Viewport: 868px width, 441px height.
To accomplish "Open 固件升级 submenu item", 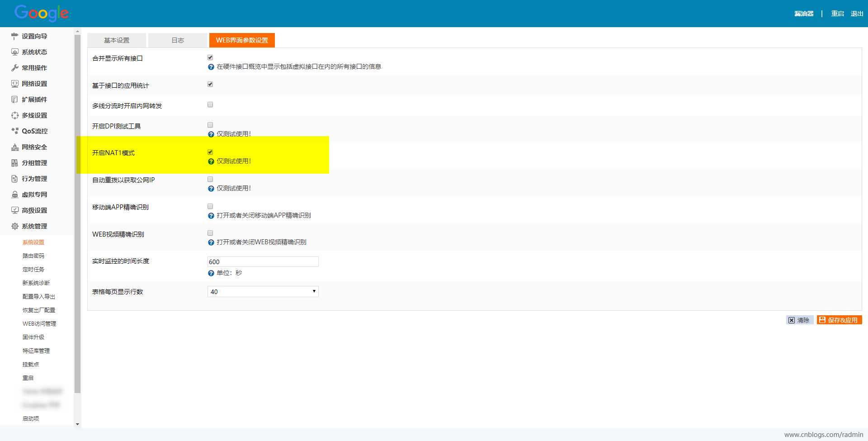I will click(33, 337).
